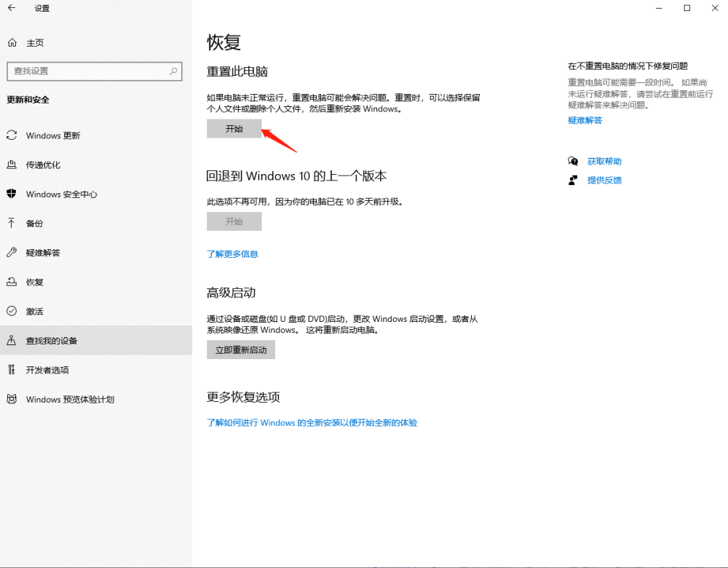
Task: Open the Windows 全新安装 link
Action: point(312,422)
